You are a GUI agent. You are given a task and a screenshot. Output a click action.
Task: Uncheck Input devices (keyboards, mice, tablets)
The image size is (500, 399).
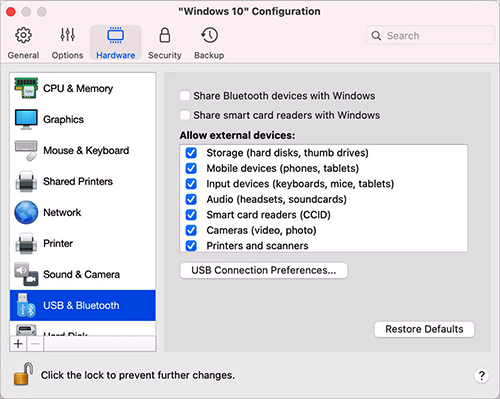[x=191, y=184]
